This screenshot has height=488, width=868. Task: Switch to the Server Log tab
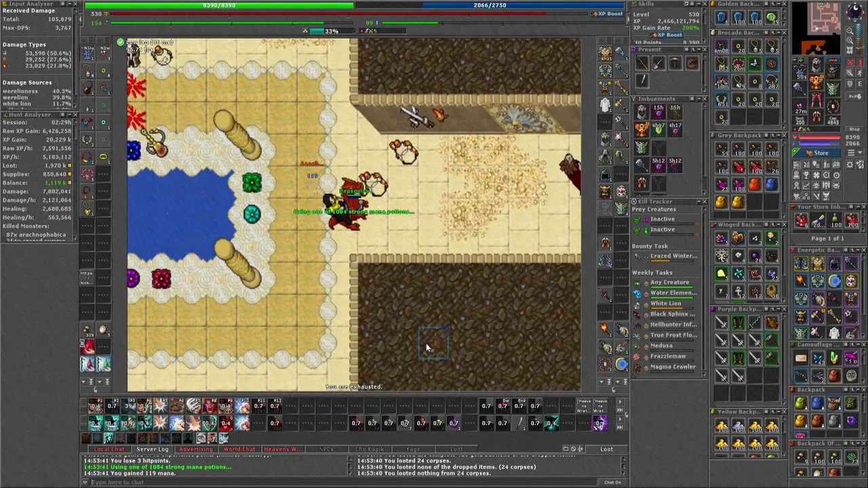pyautogui.click(x=152, y=449)
